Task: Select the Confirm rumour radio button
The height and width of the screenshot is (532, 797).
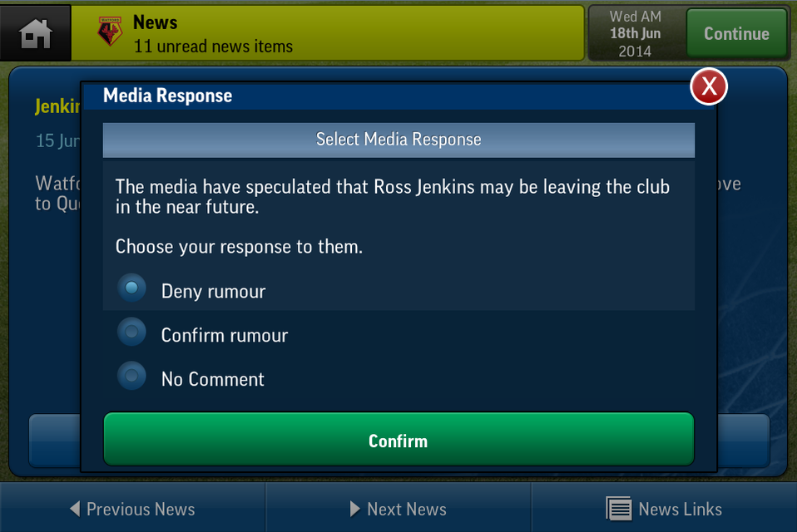Action: (x=131, y=332)
